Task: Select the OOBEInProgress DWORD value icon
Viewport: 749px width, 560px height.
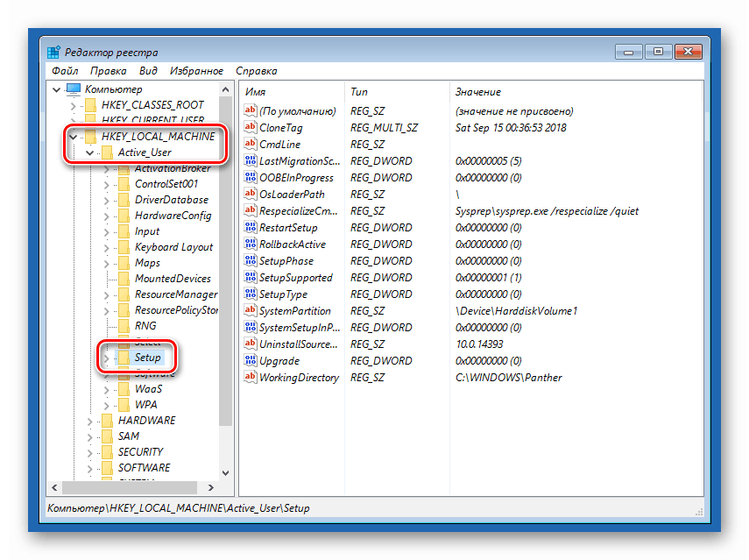Action: click(251, 177)
